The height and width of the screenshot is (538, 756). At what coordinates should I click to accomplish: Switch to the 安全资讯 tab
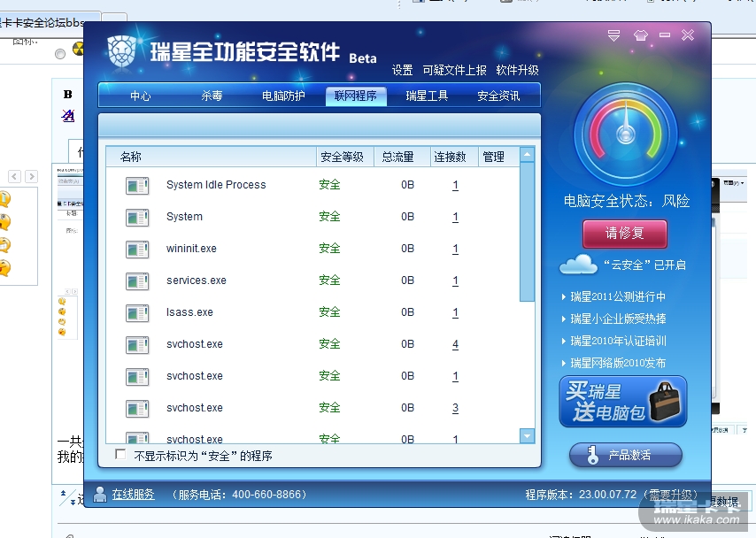tap(498, 96)
